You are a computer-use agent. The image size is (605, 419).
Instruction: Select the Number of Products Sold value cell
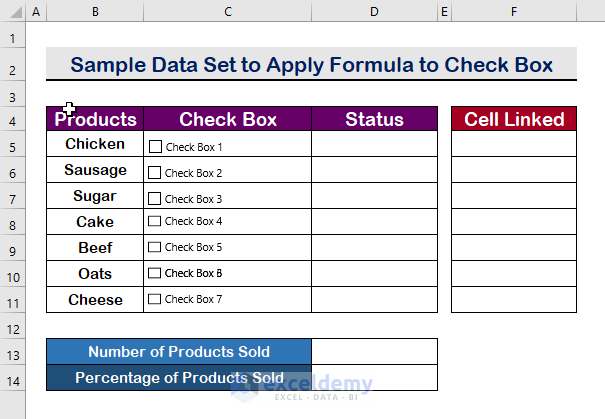pos(374,352)
